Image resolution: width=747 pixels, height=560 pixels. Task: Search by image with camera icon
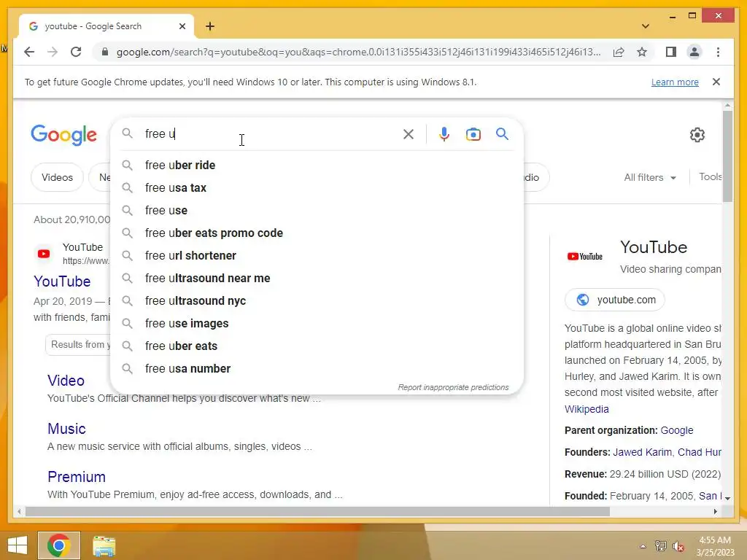point(473,134)
